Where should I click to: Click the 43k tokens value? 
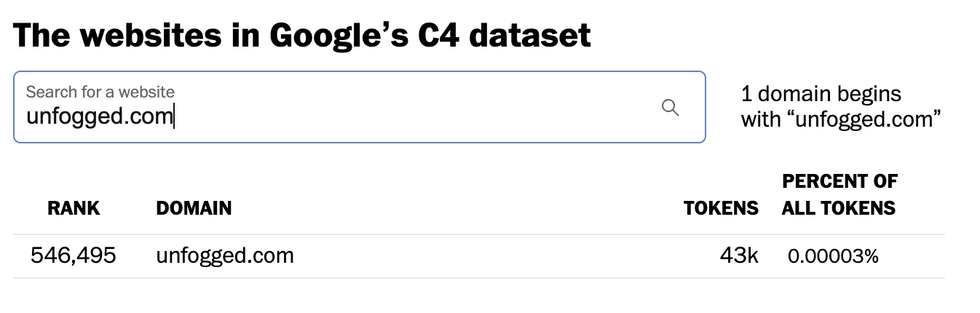(x=739, y=255)
